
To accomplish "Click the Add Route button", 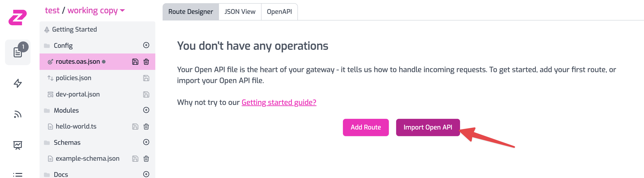I will click(x=365, y=127).
